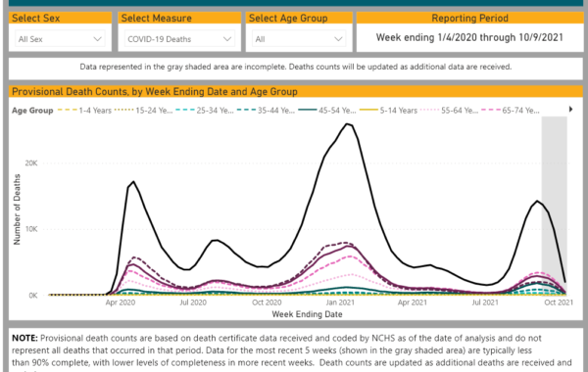
Task: Click the 5-14 Years legend item
Action: coord(388,111)
